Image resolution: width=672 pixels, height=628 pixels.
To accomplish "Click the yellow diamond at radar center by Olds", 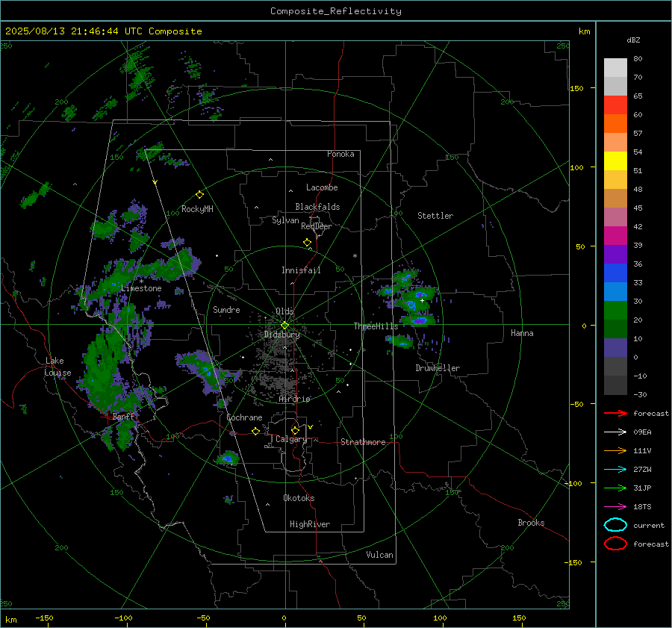I will 284,326.
